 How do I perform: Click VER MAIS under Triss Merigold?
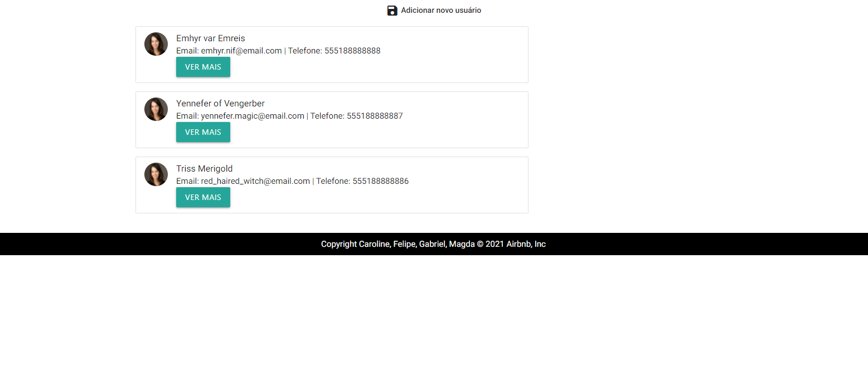click(203, 197)
